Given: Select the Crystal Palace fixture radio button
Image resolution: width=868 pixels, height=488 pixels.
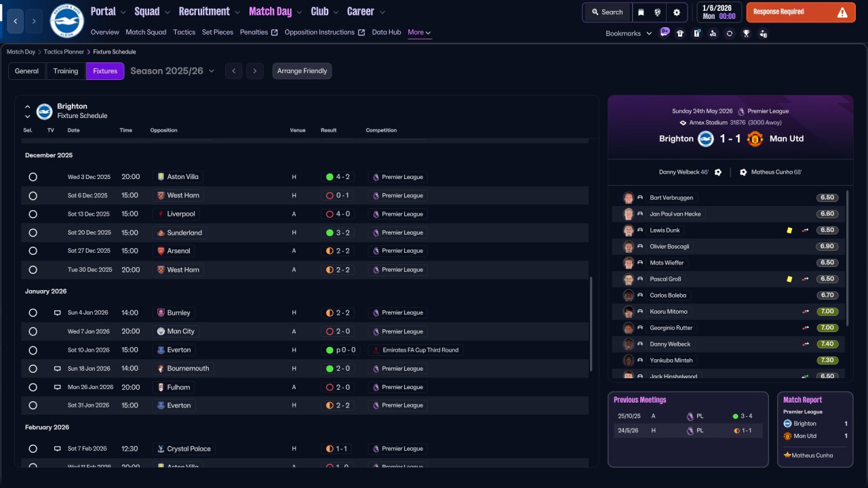Looking at the screenshot, I should coord(33,449).
